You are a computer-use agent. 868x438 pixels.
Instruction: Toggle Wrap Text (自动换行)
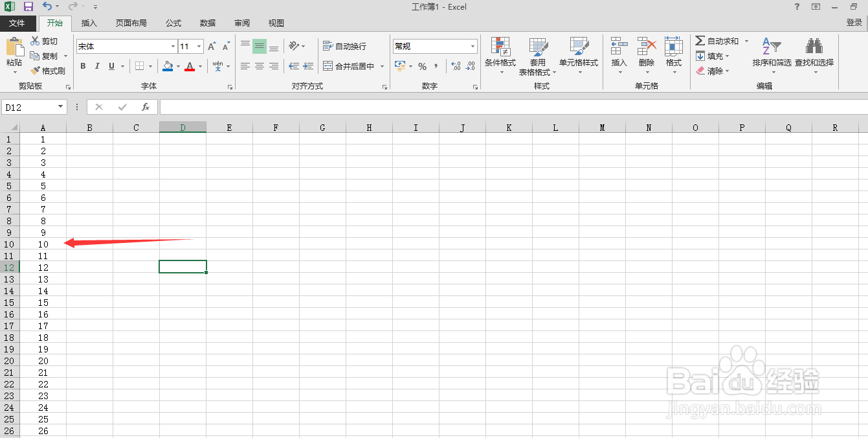coord(344,46)
